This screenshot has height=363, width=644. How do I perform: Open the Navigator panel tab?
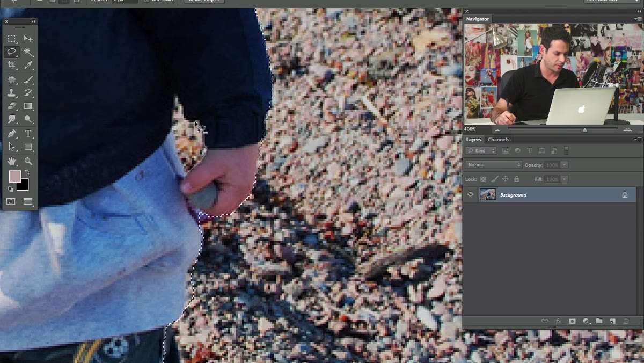coord(477,19)
